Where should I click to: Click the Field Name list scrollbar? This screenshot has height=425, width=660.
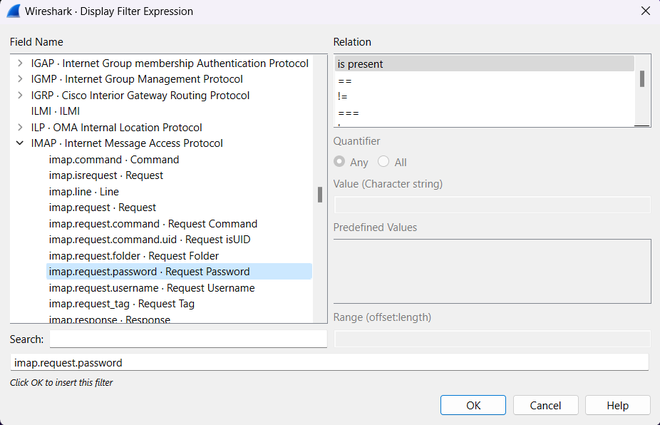(x=320, y=194)
